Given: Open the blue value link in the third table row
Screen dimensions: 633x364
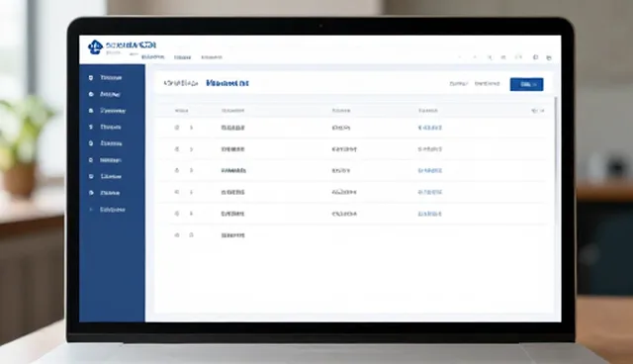Looking at the screenshot, I should tap(430, 170).
